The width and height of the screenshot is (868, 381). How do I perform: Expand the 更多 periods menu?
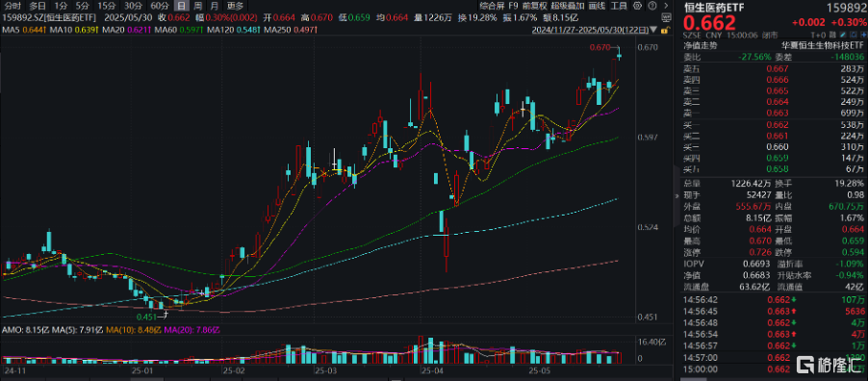235,6
